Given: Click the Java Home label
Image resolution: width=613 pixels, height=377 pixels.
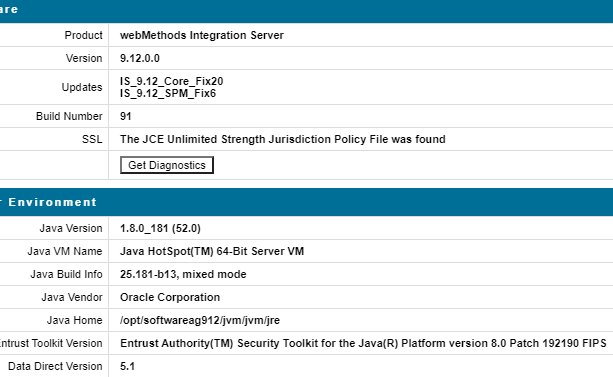Looking at the screenshot, I should (74, 320).
